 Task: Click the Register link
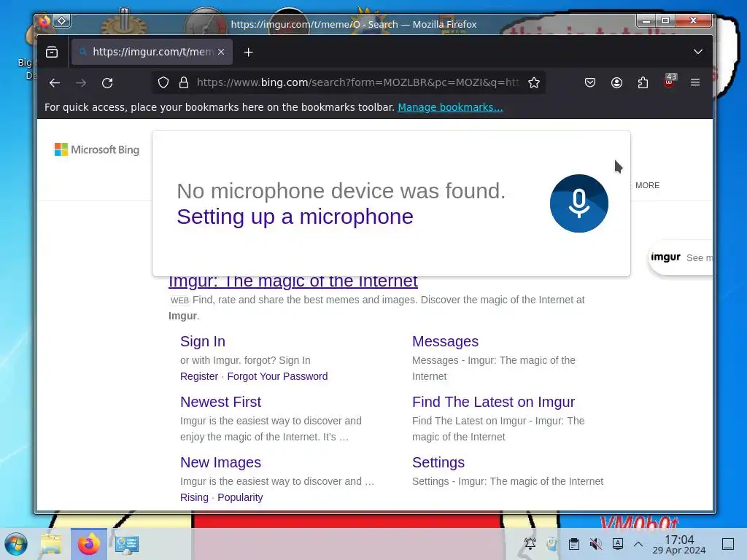(199, 376)
